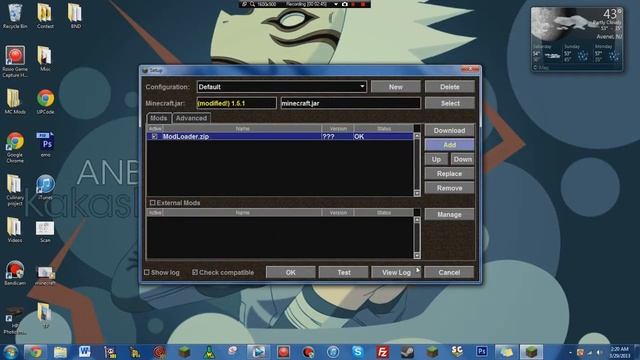Click the Download button

coord(449,131)
